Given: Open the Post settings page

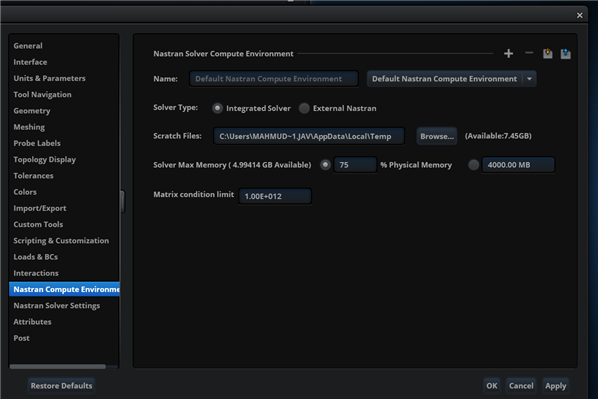Looking at the screenshot, I should coord(21,338).
